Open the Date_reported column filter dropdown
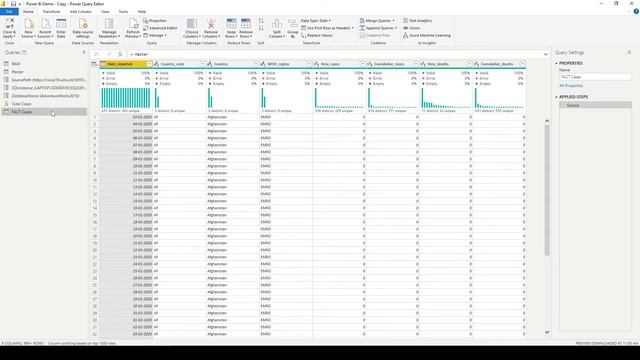Viewport: 640px width, 360px height. tap(149, 64)
